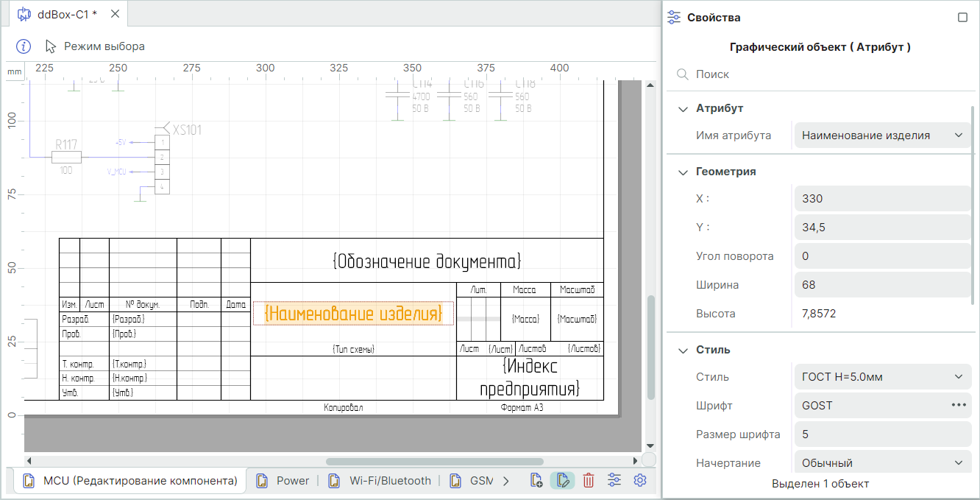Click the font browse ellipsis button

pyautogui.click(x=958, y=405)
